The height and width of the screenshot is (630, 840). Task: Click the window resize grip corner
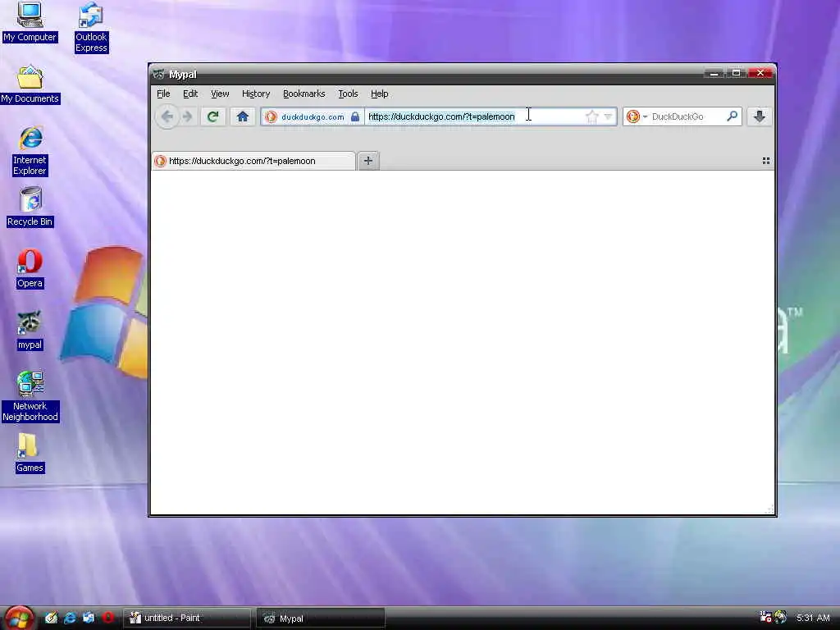770,509
